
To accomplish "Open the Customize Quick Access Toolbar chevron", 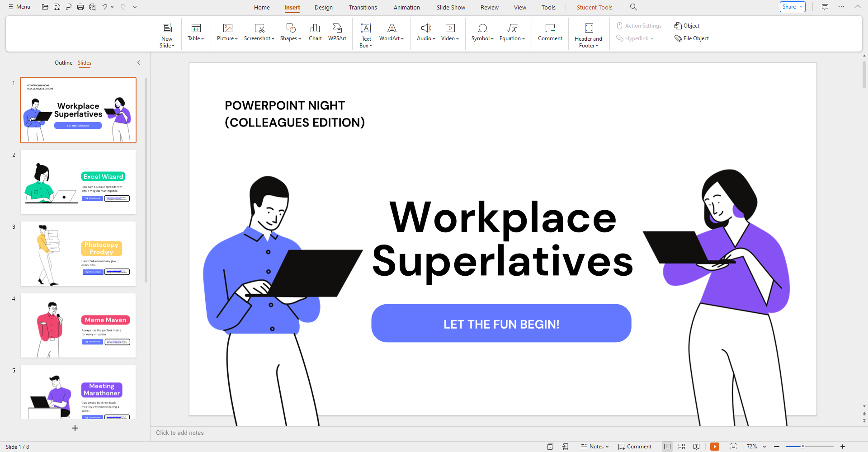I will [x=135, y=7].
